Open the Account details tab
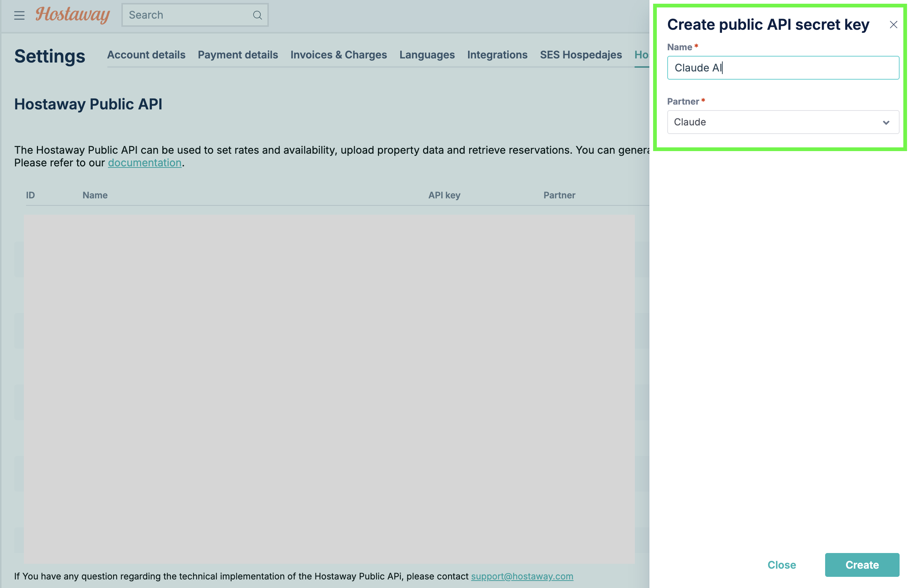The image size is (913, 588). [x=146, y=55]
